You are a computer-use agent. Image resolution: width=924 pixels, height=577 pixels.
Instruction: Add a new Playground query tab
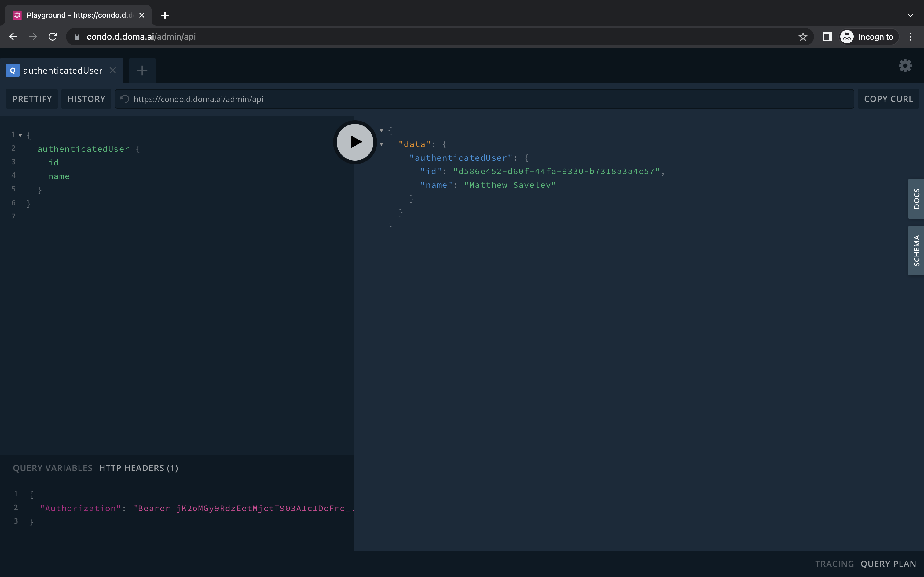(142, 70)
